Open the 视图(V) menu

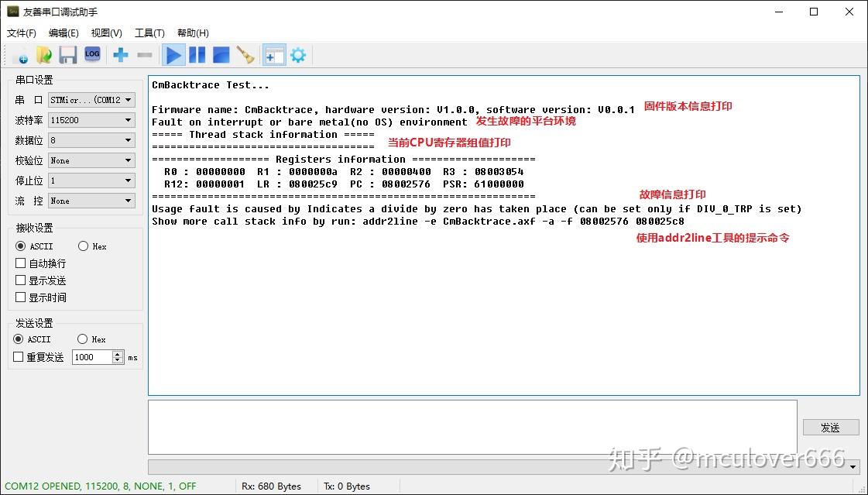coord(106,33)
